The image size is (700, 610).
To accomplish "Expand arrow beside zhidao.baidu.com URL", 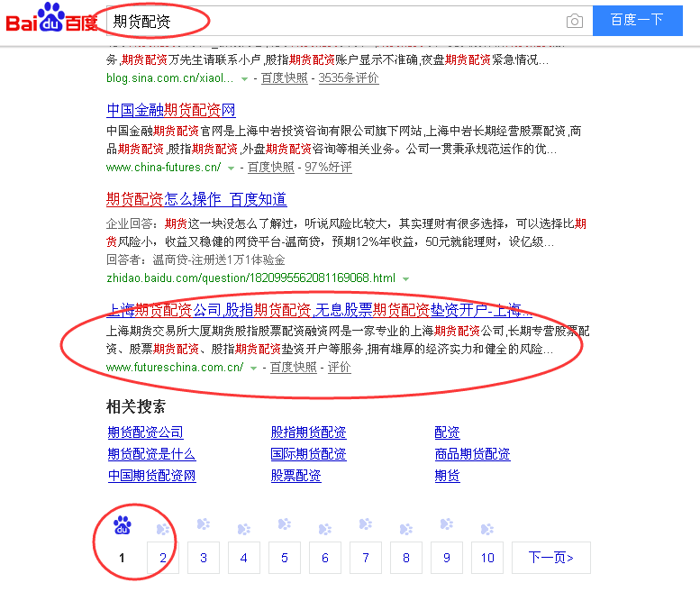I will [x=405, y=279].
